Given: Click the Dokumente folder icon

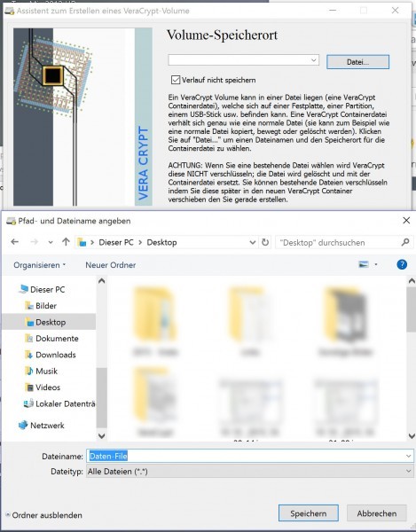Looking at the screenshot, I should tap(29, 339).
